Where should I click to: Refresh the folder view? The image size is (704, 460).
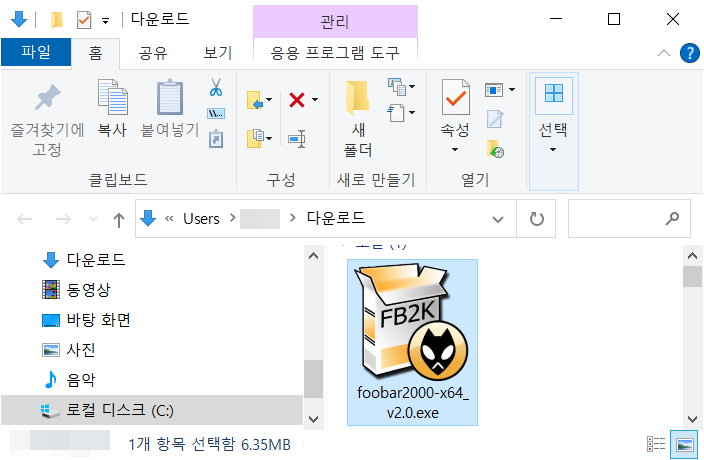pos(537,219)
